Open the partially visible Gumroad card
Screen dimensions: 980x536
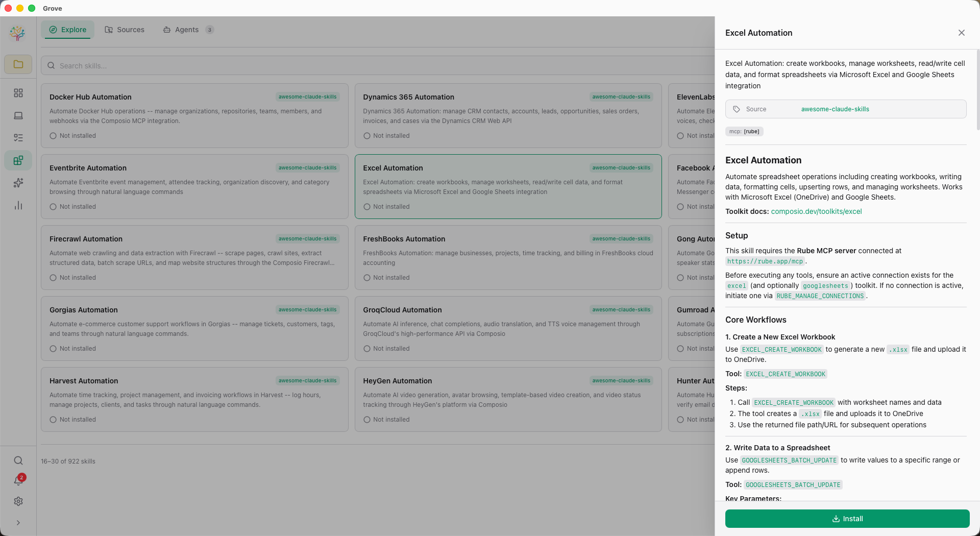(x=692, y=329)
